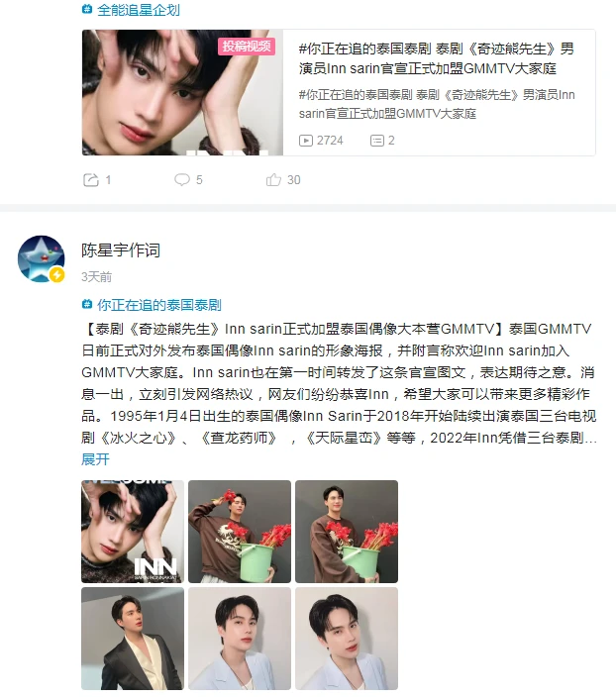Open the middle bottom-row portrait photo
Viewport: 616px width, 698px height.
(240, 639)
